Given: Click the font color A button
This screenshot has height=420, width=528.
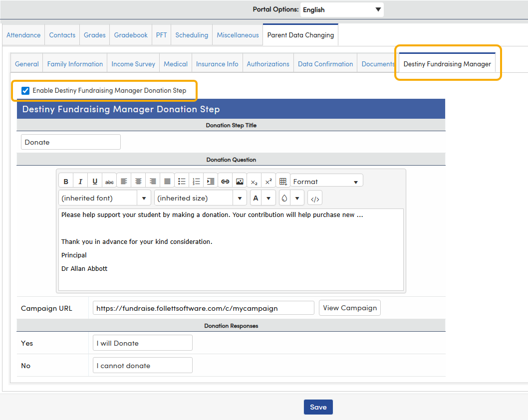Looking at the screenshot, I should coord(256,198).
